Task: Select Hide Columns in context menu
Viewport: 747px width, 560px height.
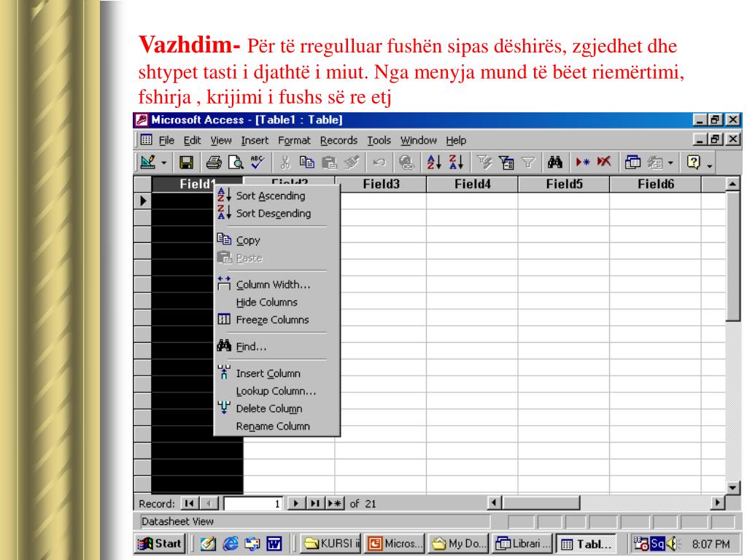Action: pyautogui.click(x=276, y=302)
